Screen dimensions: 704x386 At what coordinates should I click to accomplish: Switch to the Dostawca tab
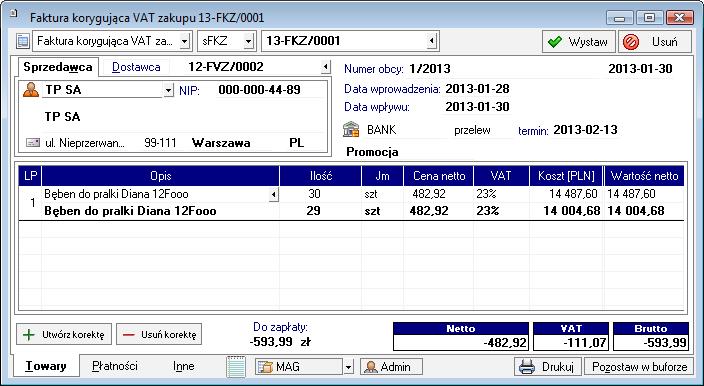tap(136, 67)
